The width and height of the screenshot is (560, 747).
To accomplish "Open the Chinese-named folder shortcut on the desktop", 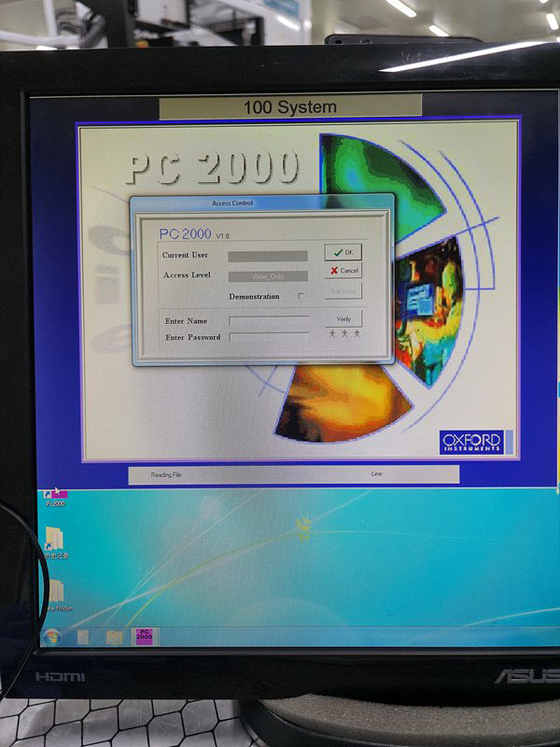I will pos(56,543).
